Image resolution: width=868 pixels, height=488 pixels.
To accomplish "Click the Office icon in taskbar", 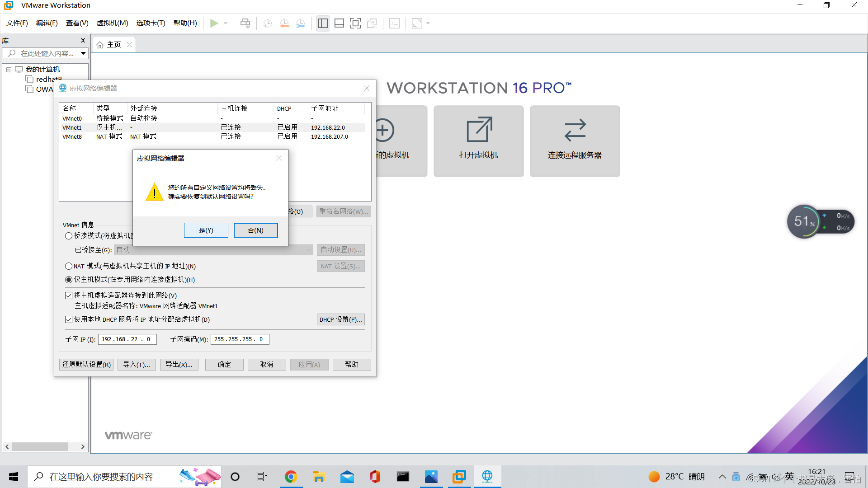I will 375,477.
